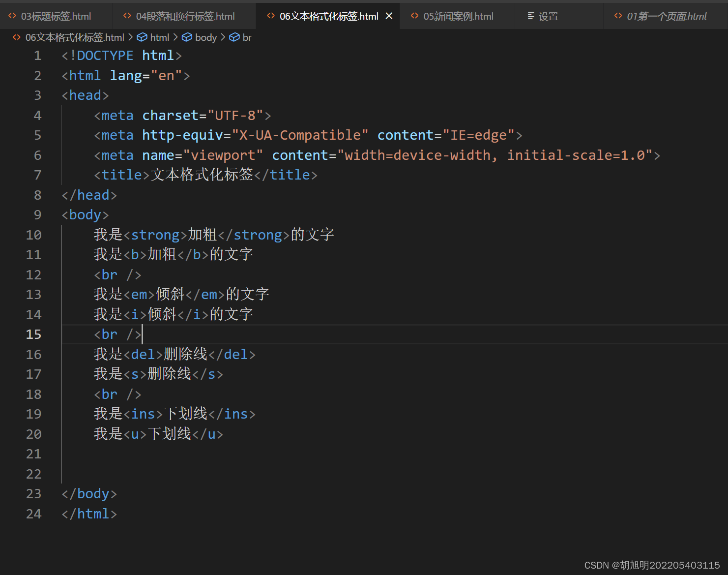
Task: Place cursor inside the title element text
Action: (202, 175)
